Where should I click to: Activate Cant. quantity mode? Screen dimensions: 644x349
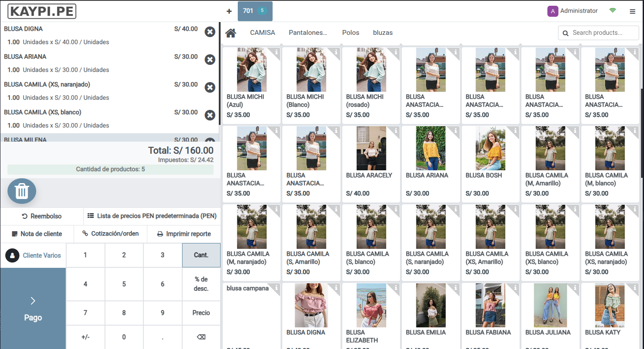point(201,255)
